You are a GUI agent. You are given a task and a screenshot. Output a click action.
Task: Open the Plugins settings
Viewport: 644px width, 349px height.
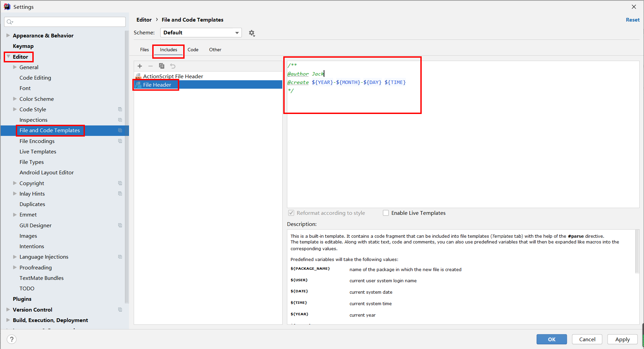coord(22,299)
